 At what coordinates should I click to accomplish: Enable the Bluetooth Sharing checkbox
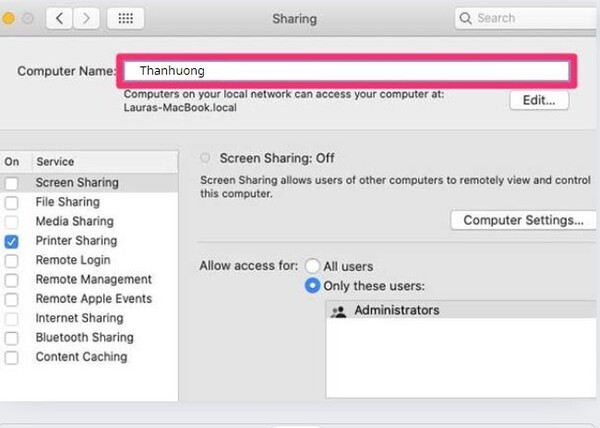[x=11, y=338]
